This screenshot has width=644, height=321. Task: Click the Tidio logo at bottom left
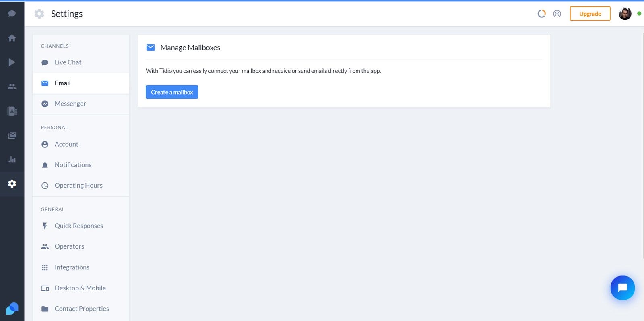point(12,309)
